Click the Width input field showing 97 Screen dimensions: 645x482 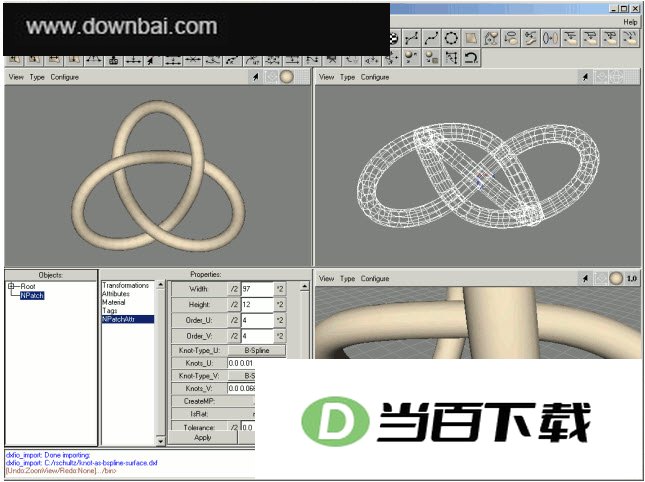pyautogui.click(x=257, y=289)
